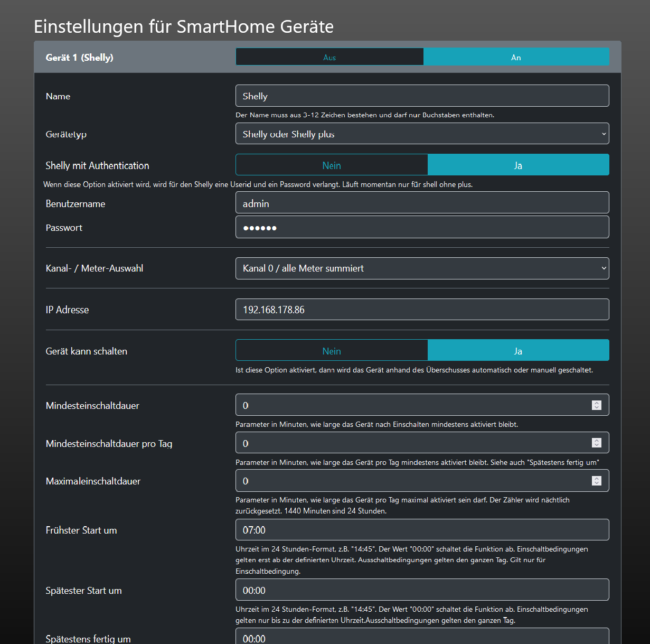
Task: Click the Benutzername field containing admin
Action: coord(422,203)
